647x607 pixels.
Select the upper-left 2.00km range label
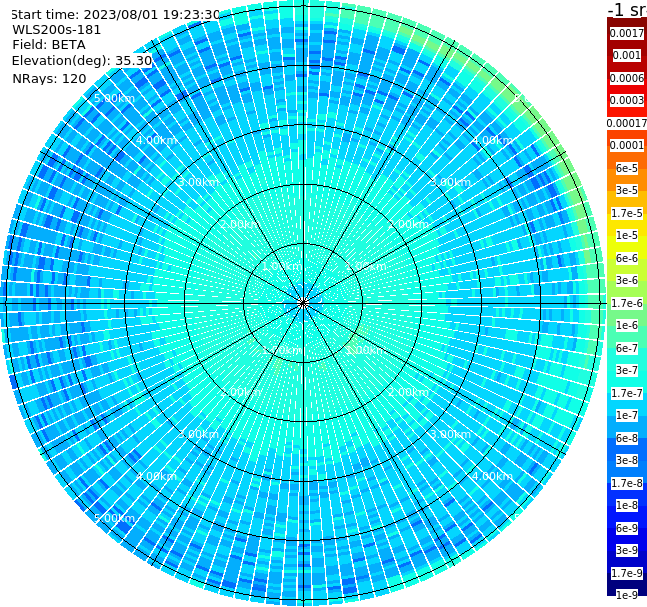241,224
